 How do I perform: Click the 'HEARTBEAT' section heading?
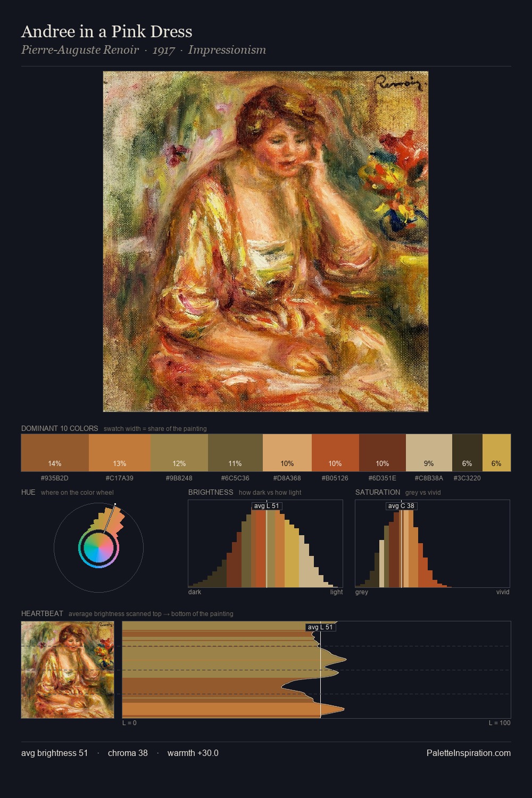tap(42, 613)
